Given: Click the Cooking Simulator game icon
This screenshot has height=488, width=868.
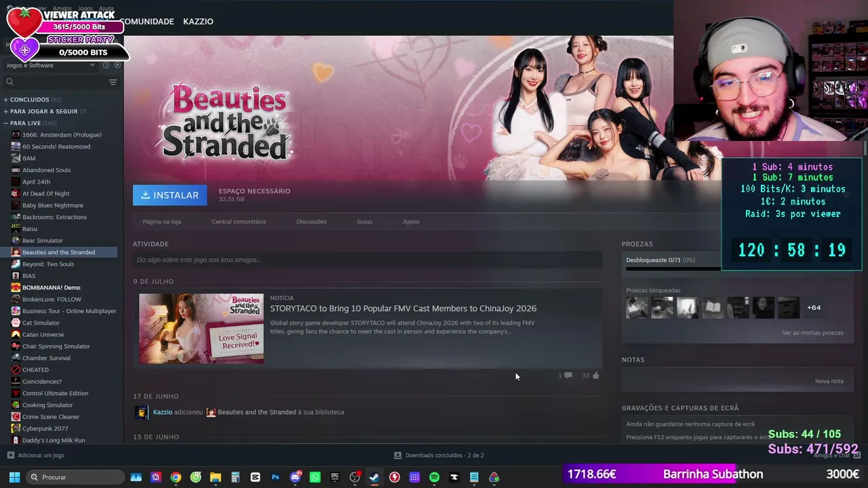Looking at the screenshot, I should [x=16, y=405].
